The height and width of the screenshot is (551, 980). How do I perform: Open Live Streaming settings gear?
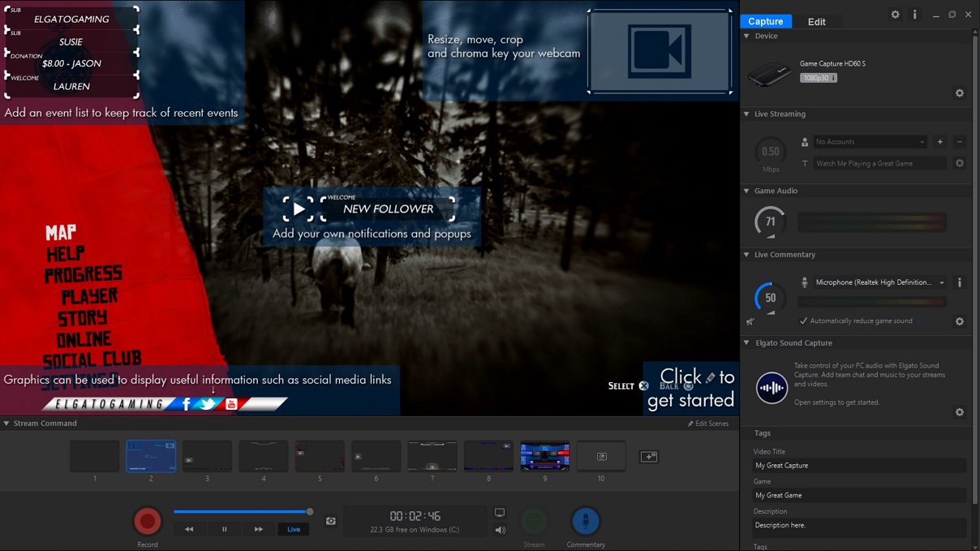tap(960, 163)
